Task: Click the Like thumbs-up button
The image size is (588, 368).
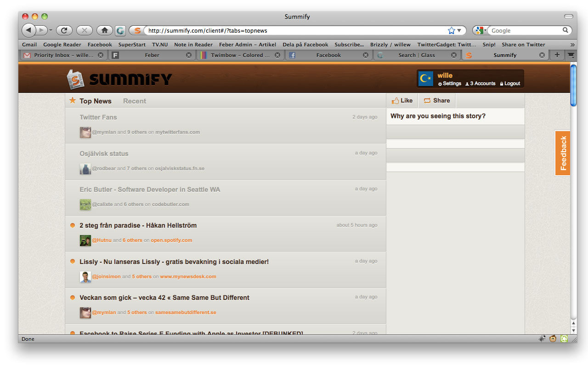Action: coord(402,101)
